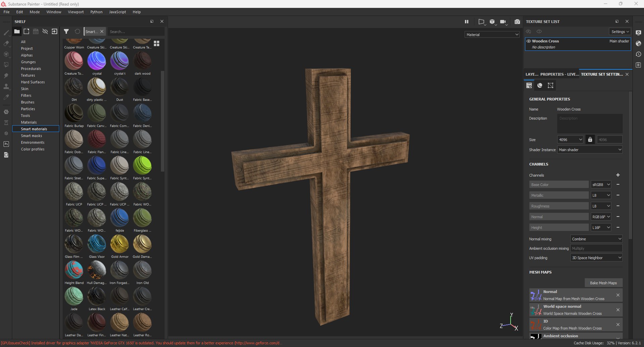Toggle the size lock icon
Viewport: 644px width, 347px height.
pyautogui.click(x=590, y=139)
